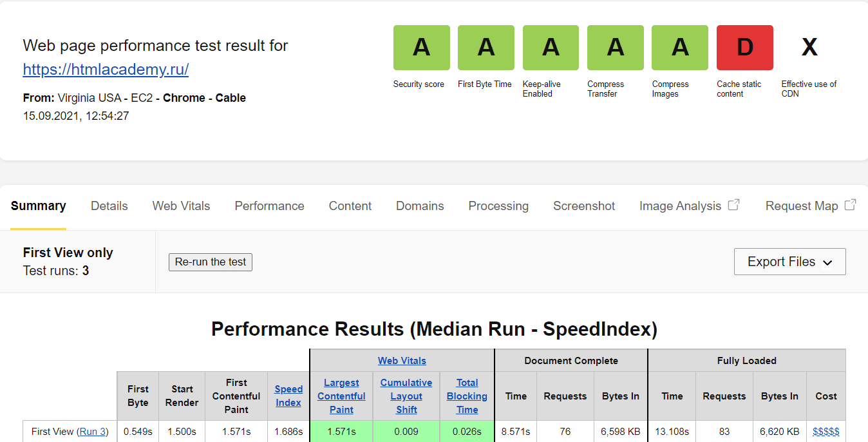Click the 6,598 KB Bytes In cell
This screenshot has height=442, width=868.
pyautogui.click(x=621, y=432)
